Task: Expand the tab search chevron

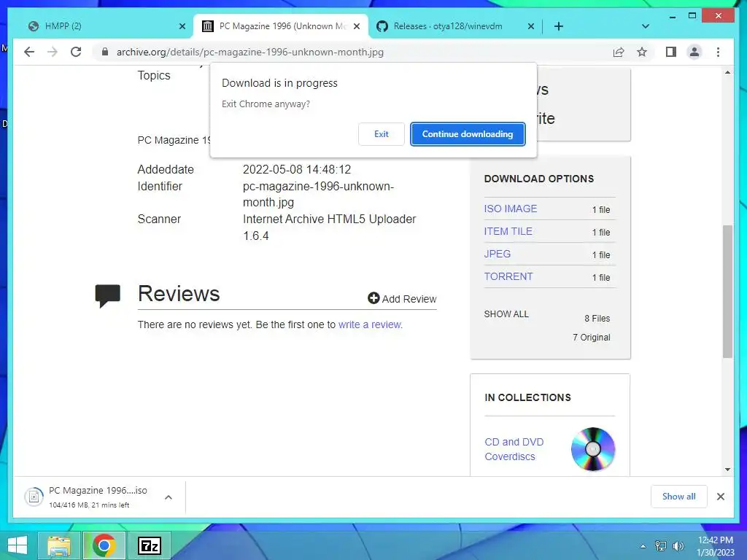Action: [x=645, y=26]
